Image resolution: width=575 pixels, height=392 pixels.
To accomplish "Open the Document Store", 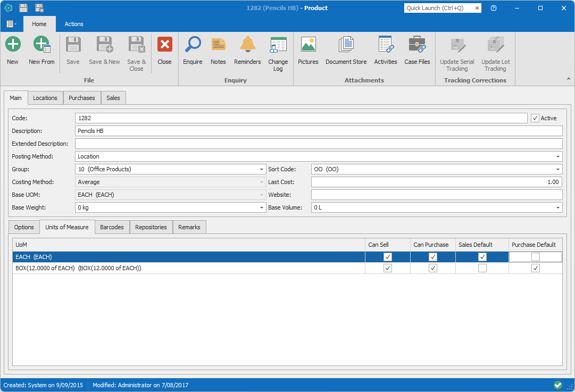I will [x=346, y=45].
